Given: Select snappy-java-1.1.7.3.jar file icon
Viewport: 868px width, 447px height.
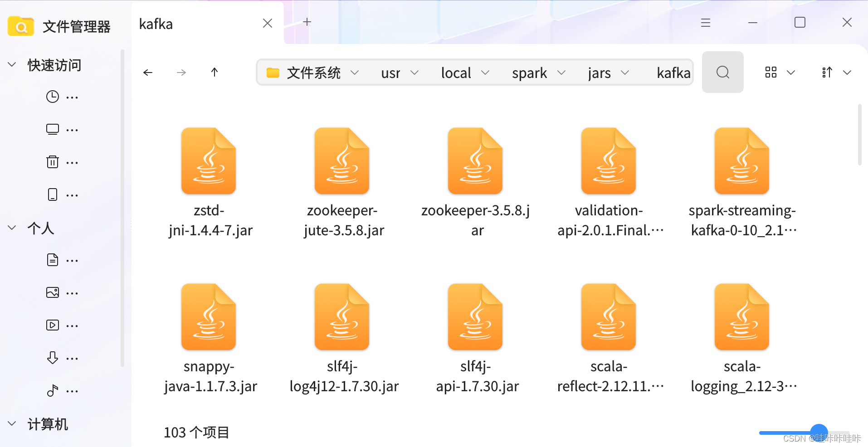Looking at the screenshot, I should [209, 317].
